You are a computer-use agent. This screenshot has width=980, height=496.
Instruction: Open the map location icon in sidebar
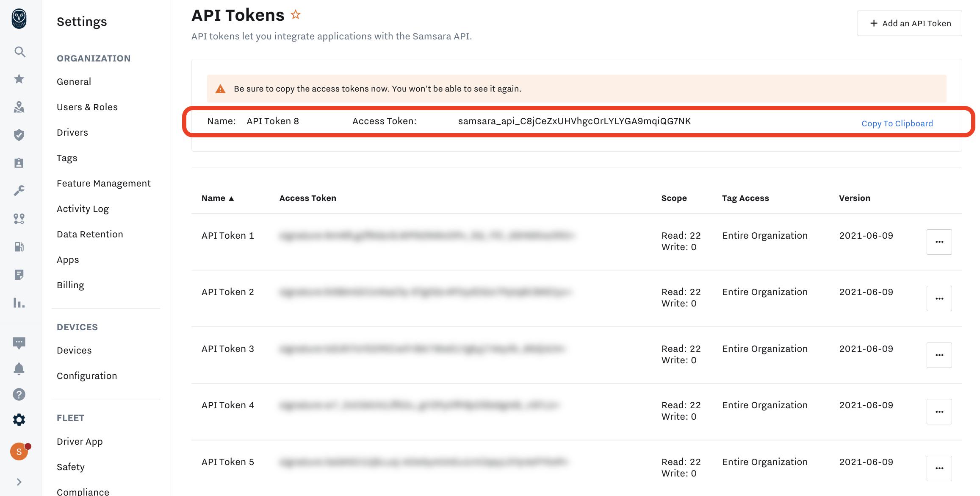(19, 107)
